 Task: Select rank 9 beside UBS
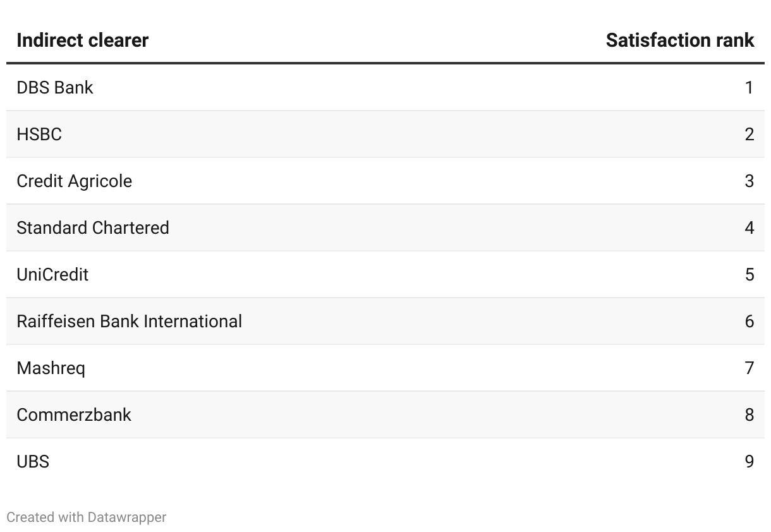749,461
